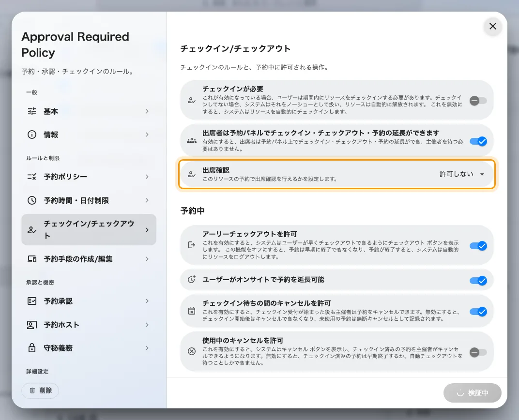519x420 pixels.
Task: Click the clock icon beside 予約時間・日付制限
Action: tap(32, 200)
